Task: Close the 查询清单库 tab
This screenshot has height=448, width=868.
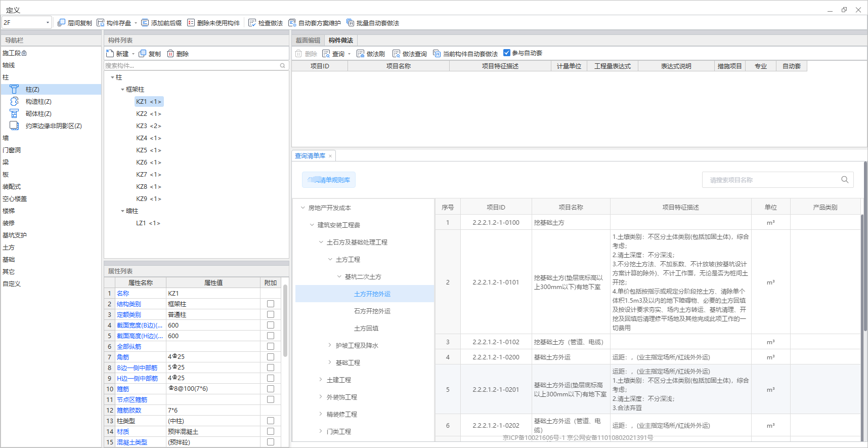Action: click(330, 156)
